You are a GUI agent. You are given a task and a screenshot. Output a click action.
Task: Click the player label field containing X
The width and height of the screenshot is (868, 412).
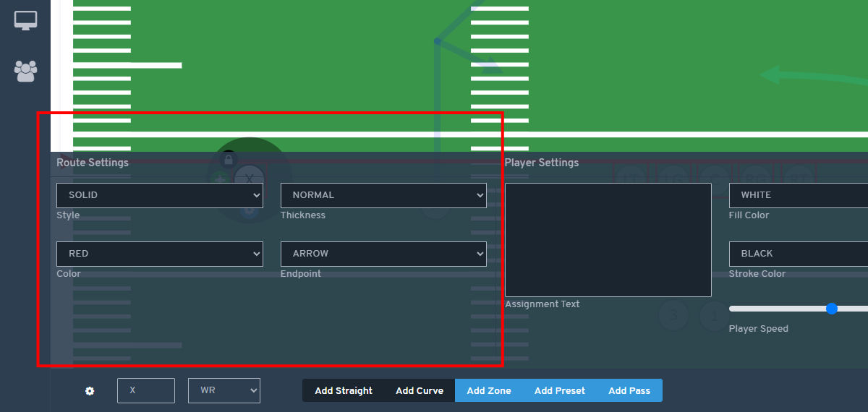(x=146, y=390)
